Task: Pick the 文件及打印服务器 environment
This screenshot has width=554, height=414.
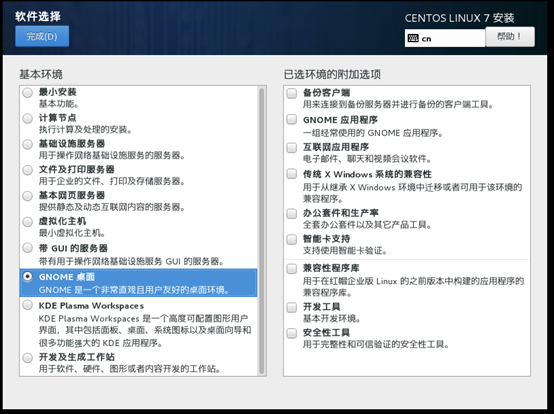Action: coord(28,170)
